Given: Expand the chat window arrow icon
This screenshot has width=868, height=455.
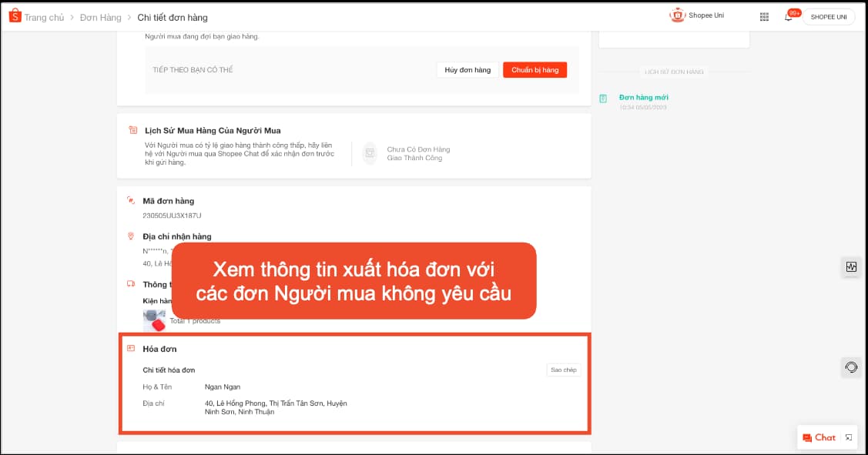Looking at the screenshot, I should tap(849, 437).
